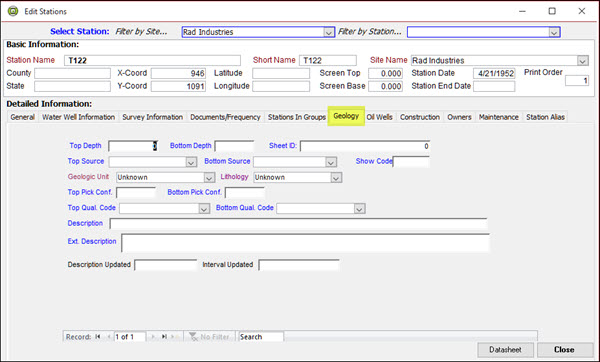Click the Screen Base field
600x362 pixels.
385,86
